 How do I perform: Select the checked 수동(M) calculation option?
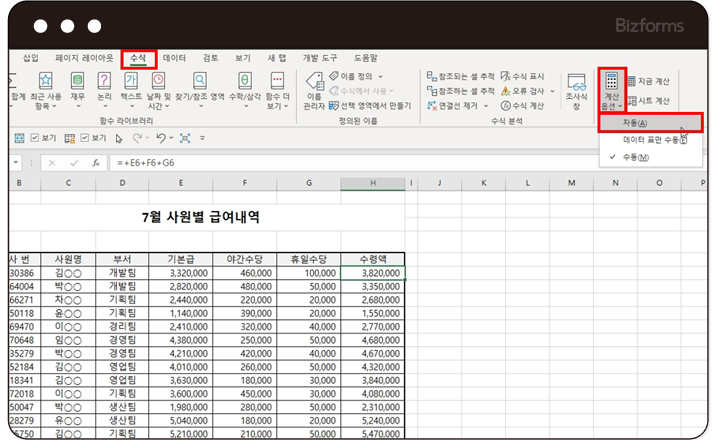click(636, 157)
